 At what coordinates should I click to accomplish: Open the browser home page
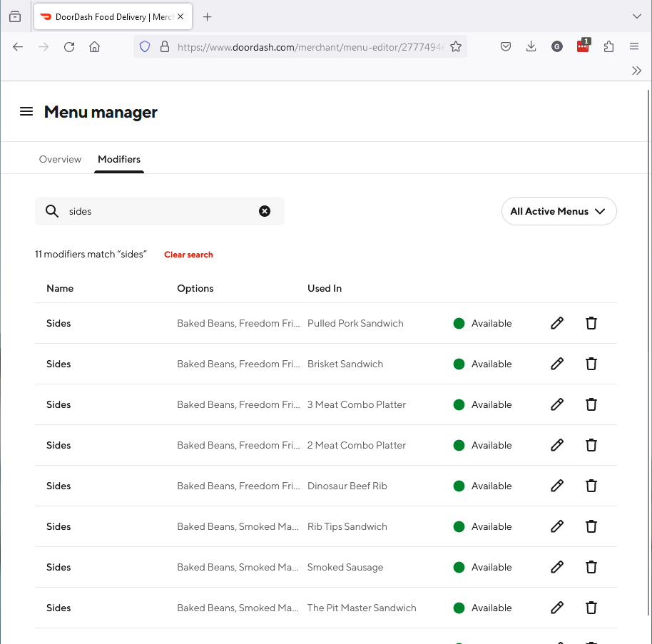(94, 46)
